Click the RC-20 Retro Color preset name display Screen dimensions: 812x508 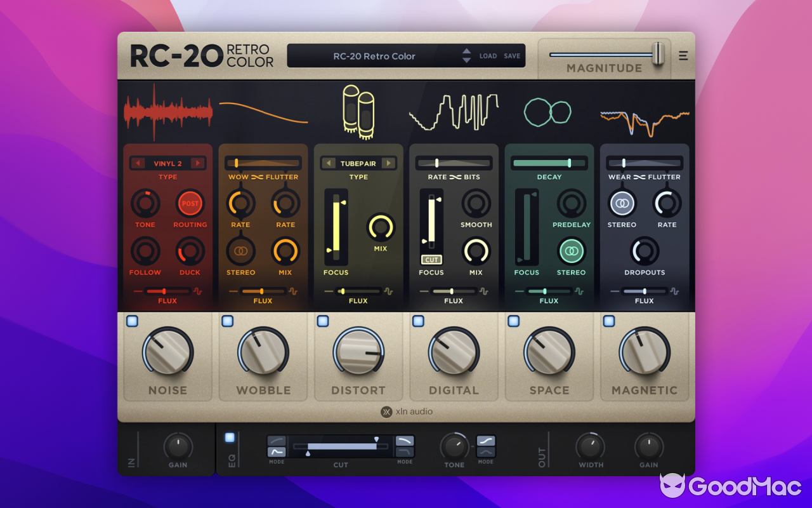tap(374, 56)
